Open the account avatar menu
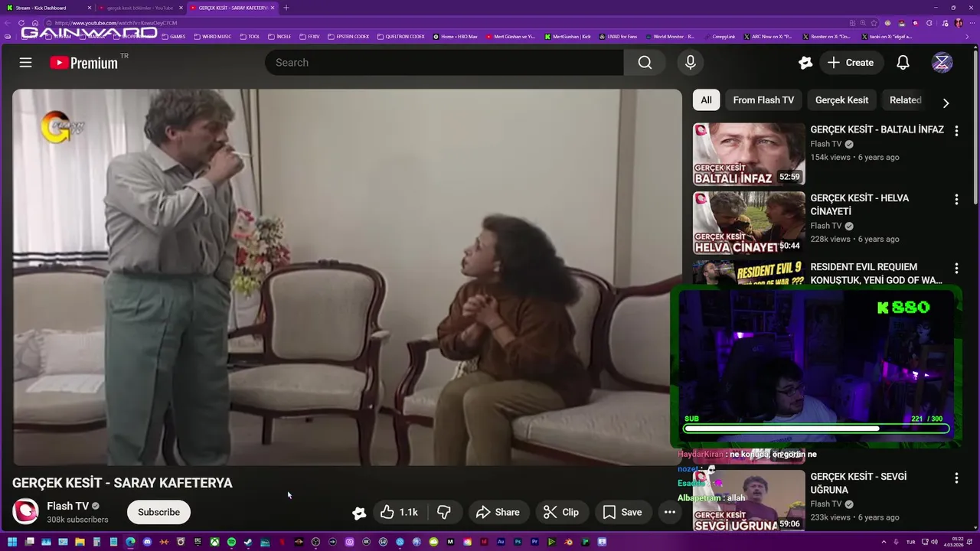 [x=942, y=63]
